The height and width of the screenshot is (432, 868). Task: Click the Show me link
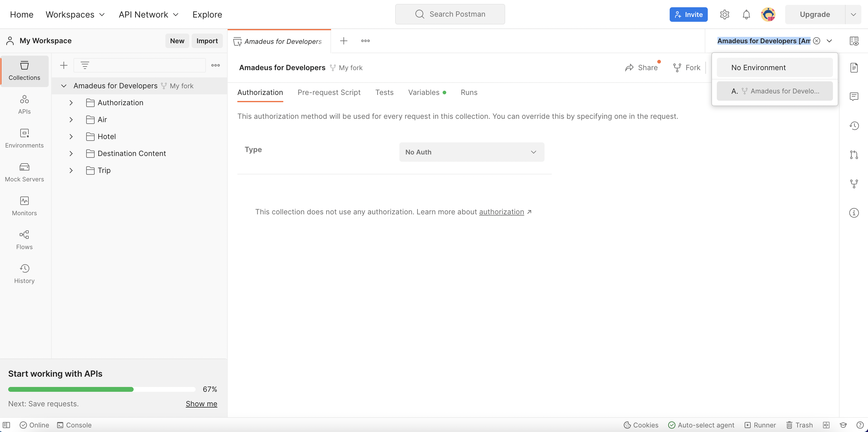coord(201,404)
